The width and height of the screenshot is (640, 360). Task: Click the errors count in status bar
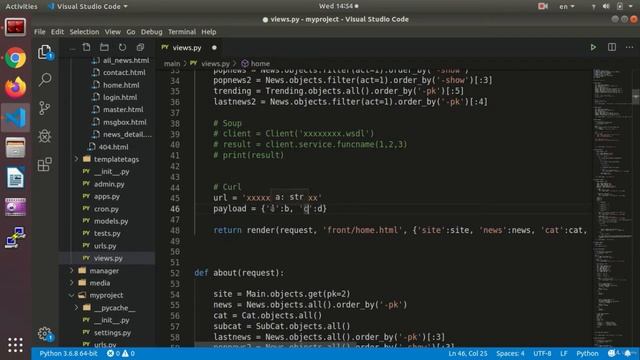click(x=113, y=353)
